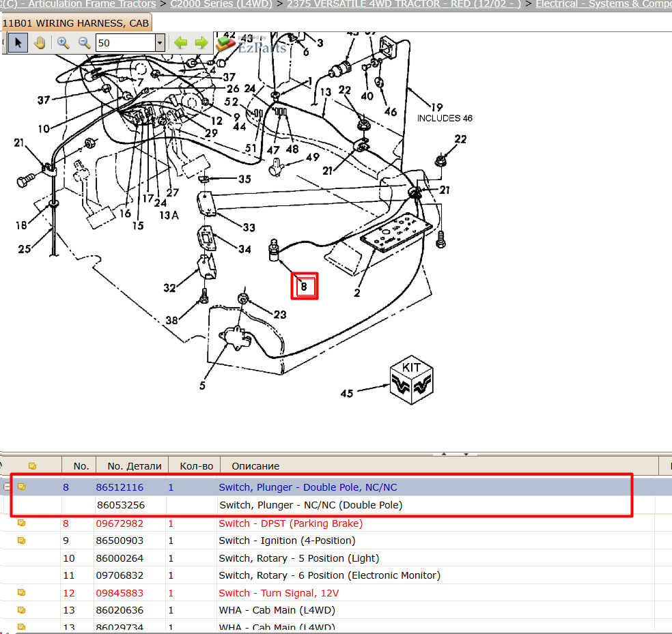Click note icon for Switch - Ignition row
The image size is (672, 634).
point(21,541)
